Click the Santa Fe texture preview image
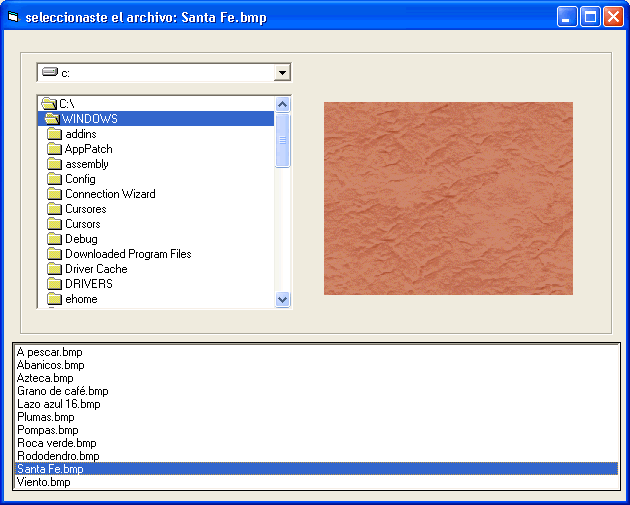This screenshot has width=630, height=505. pyautogui.click(x=448, y=198)
